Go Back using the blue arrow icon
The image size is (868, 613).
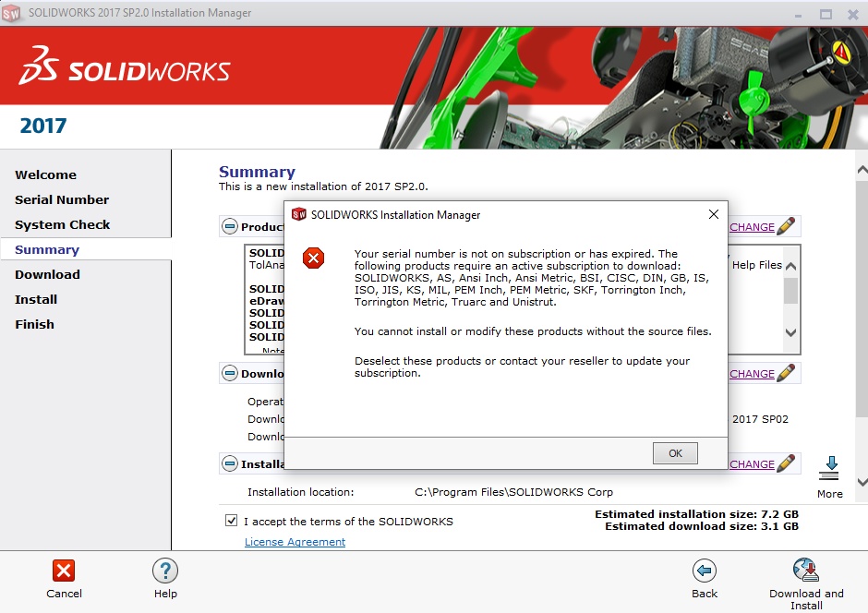pos(705,571)
